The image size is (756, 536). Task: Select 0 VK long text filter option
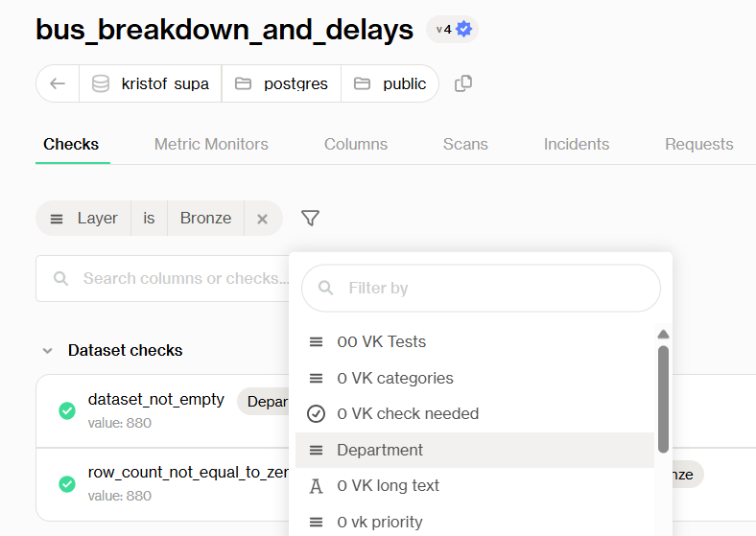388,485
